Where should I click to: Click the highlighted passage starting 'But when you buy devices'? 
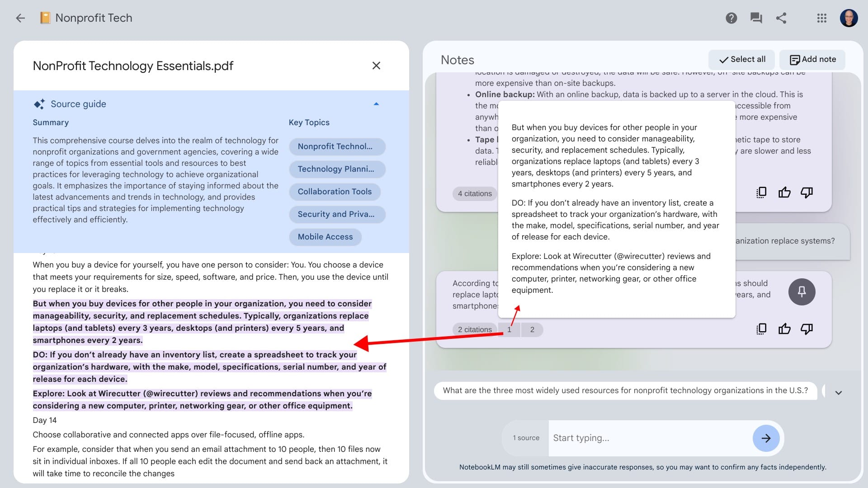click(x=202, y=322)
